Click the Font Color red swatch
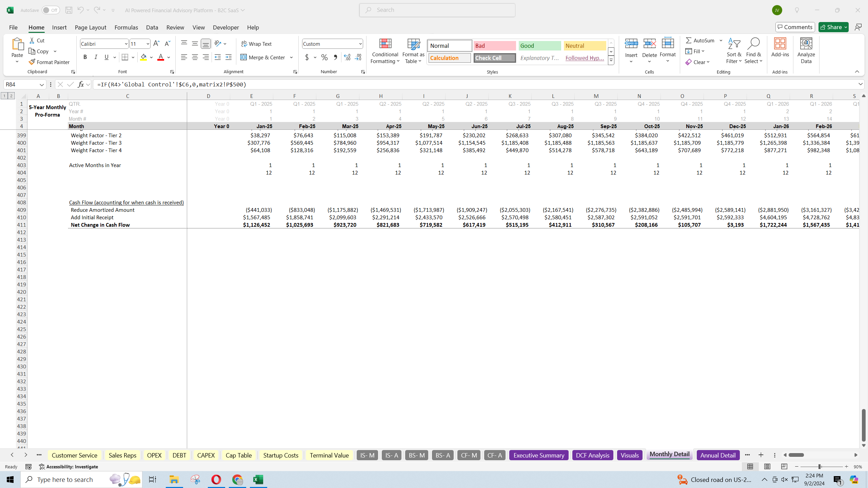Viewport: 868px width, 488px height. [x=161, y=57]
